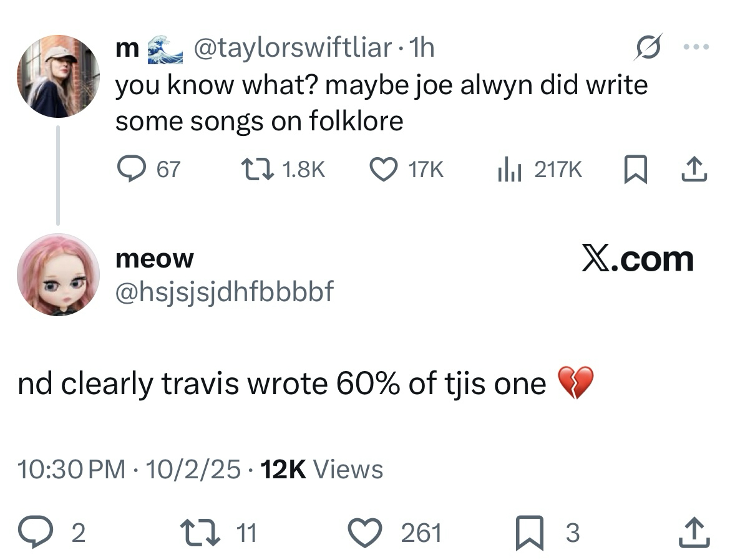View m's profile picture with cap
The height and width of the screenshot is (560, 730).
(x=57, y=77)
